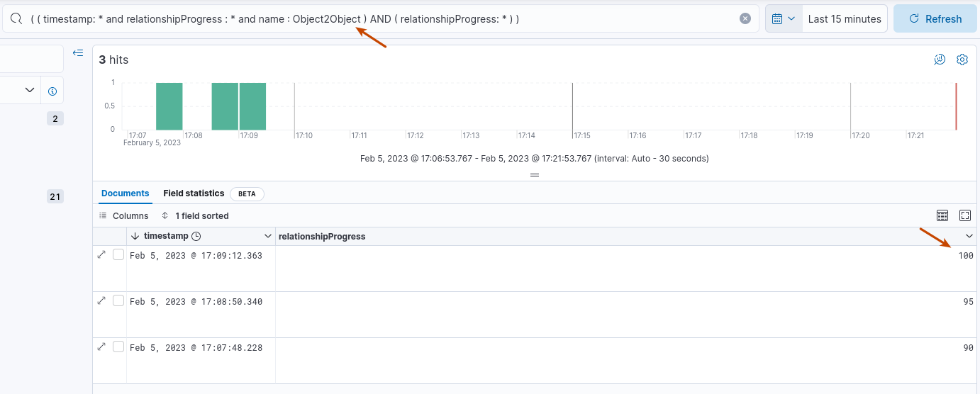
Task: Click the relationshipProgress value 95
Action: (968, 302)
